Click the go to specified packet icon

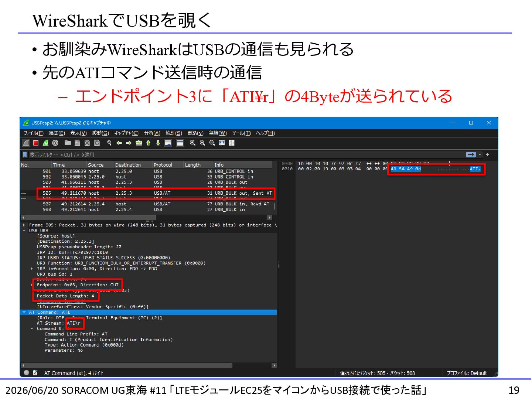(x=139, y=143)
